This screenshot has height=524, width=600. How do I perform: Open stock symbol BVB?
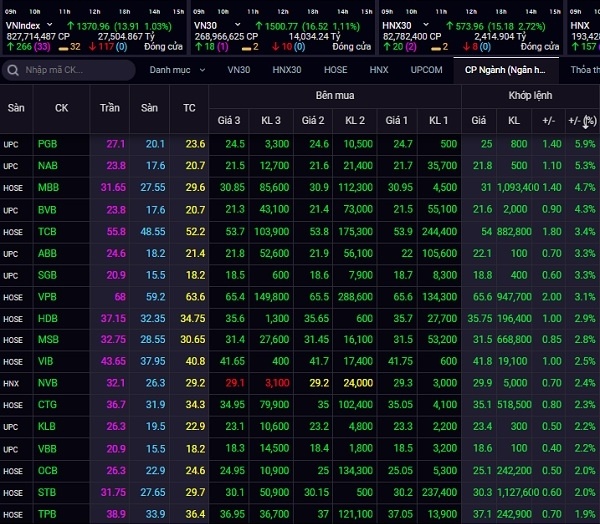tap(47, 210)
